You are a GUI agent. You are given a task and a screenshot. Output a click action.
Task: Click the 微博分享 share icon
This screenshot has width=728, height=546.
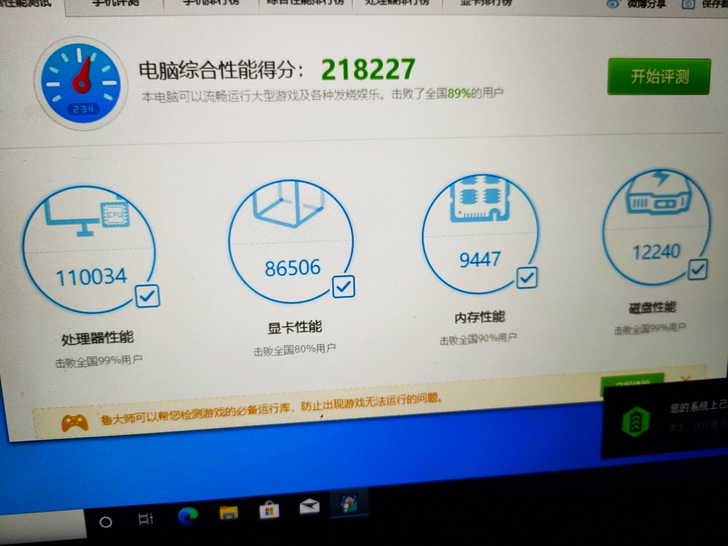coord(614,4)
